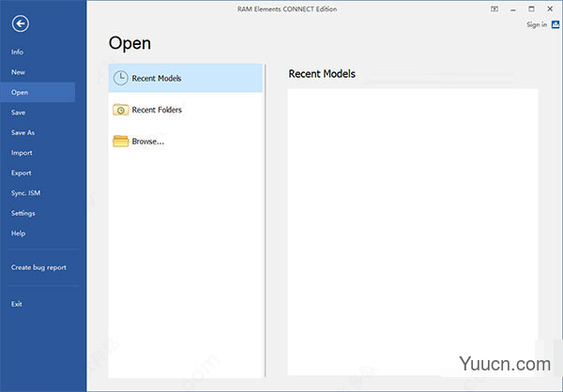
Task: Click the ribbon display options icon
Action: [x=495, y=9]
